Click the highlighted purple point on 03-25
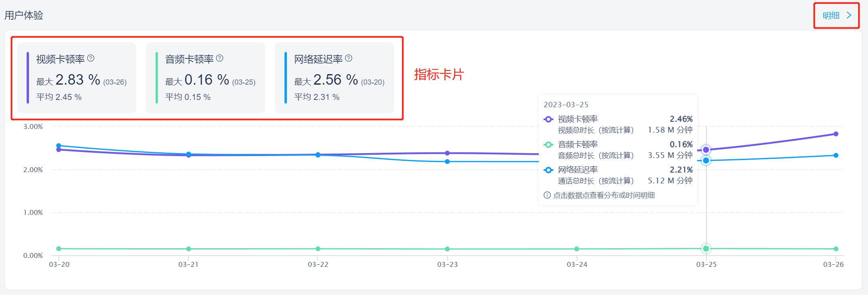Image resolution: width=868 pixels, height=295 pixels. pos(706,150)
